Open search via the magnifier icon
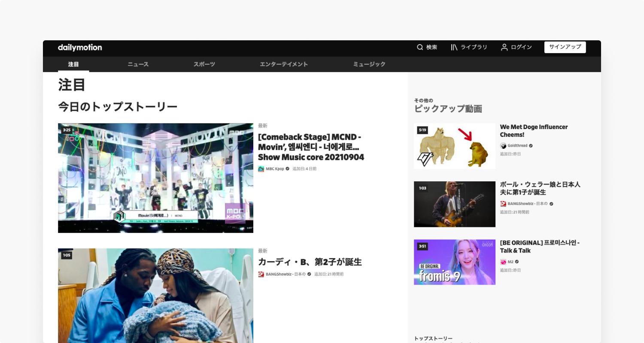 [x=420, y=47]
